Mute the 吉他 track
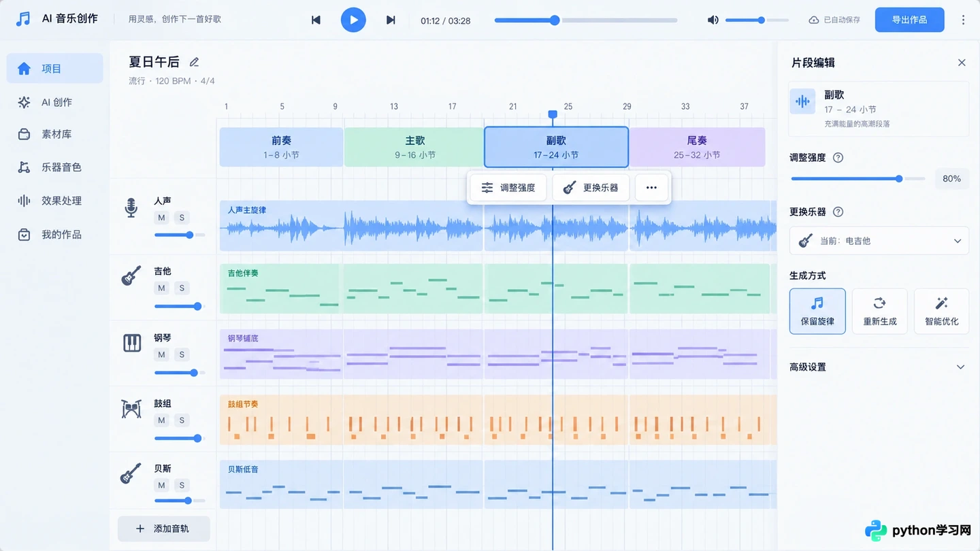This screenshot has height=551, width=980. [x=161, y=288]
